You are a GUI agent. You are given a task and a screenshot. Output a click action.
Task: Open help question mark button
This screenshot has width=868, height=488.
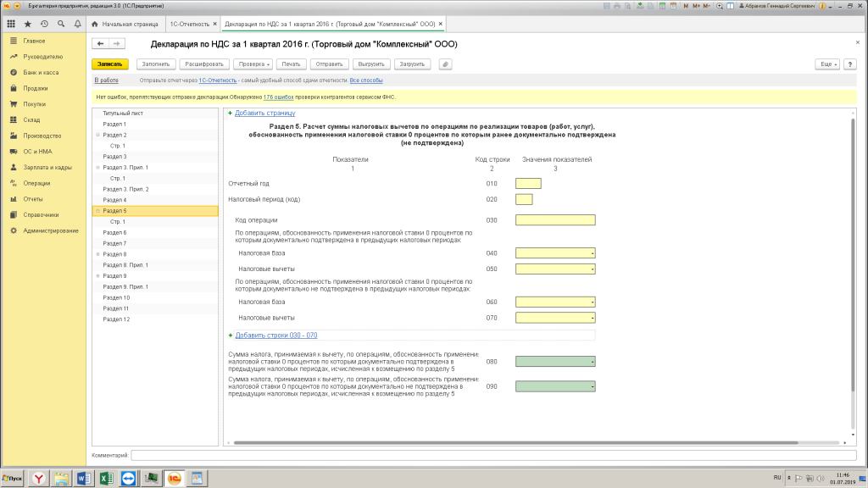click(x=850, y=64)
